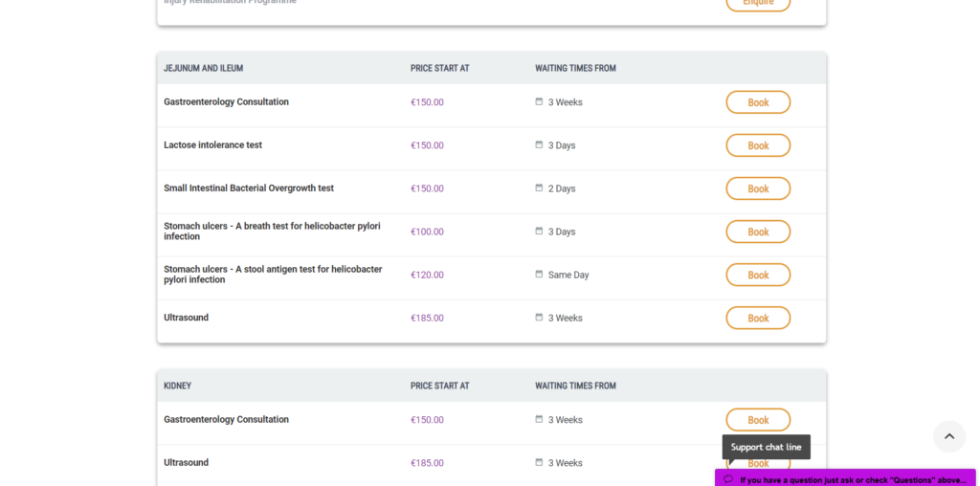Viewport: 980px width, 486px height.
Task: Open the support chat speech bubble icon
Action: (x=728, y=479)
